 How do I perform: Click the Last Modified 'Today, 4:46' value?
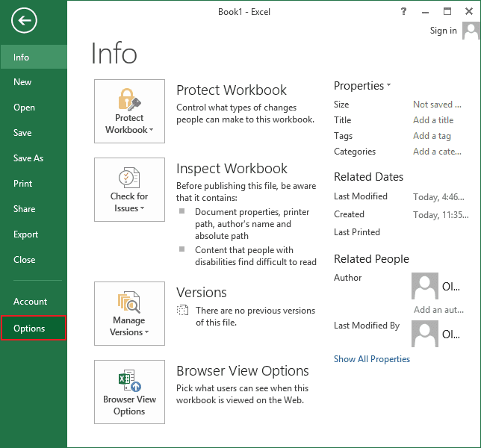point(438,196)
